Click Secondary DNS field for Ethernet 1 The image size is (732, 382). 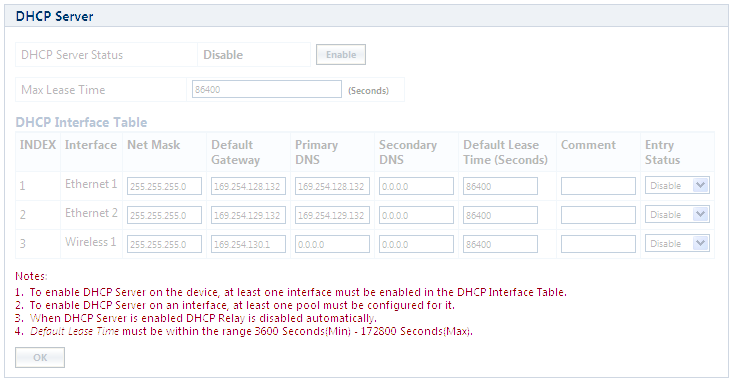[416, 186]
